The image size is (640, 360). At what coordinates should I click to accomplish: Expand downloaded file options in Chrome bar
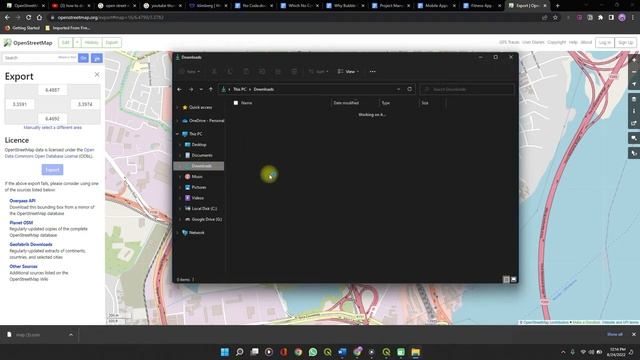pos(71,335)
